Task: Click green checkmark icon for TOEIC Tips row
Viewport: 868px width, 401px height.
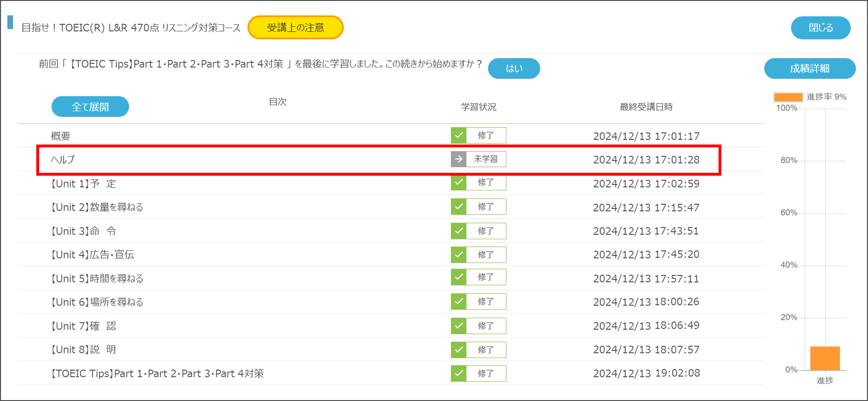Action: [458, 373]
